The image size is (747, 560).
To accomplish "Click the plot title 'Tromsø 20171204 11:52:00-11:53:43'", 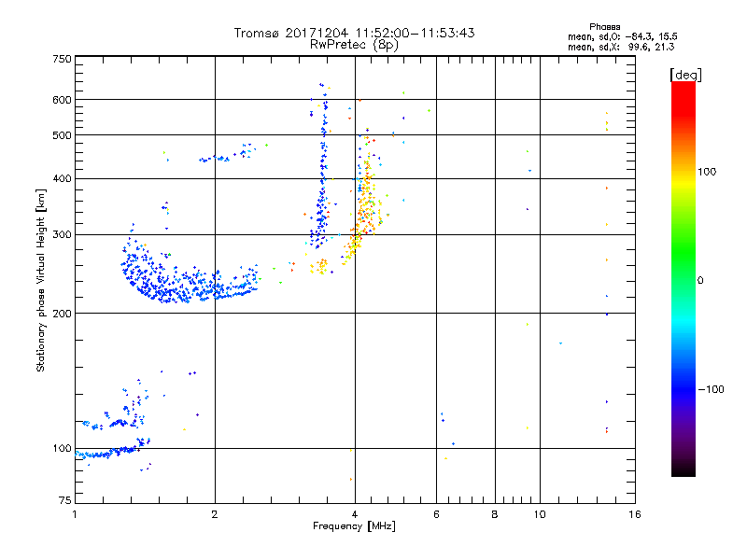I will click(354, 33).
